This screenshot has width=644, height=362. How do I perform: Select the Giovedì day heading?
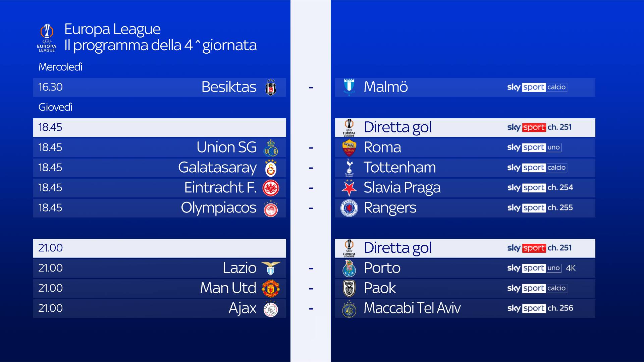pos(55,107)
